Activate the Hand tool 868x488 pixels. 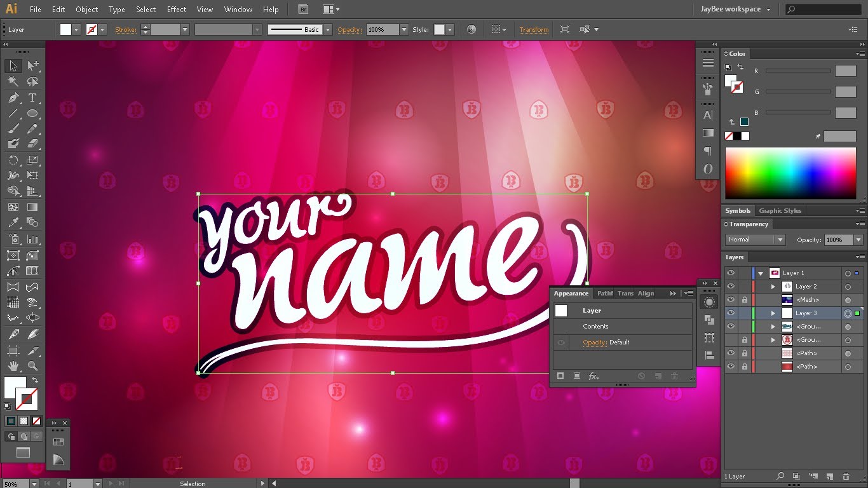point(13,366)
